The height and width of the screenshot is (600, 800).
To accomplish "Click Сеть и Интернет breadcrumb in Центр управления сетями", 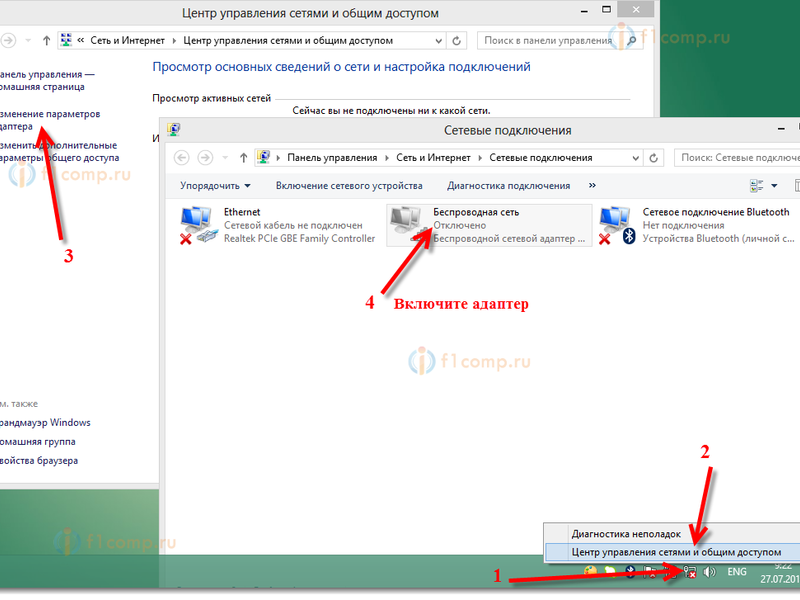I will 128,40.
